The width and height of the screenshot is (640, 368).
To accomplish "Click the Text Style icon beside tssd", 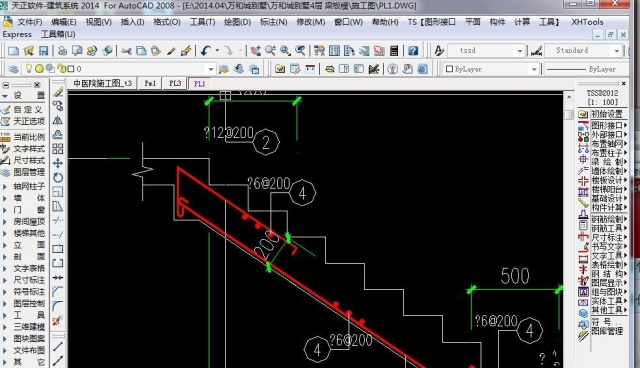I will pyautogui.click(x=439, y=51).
